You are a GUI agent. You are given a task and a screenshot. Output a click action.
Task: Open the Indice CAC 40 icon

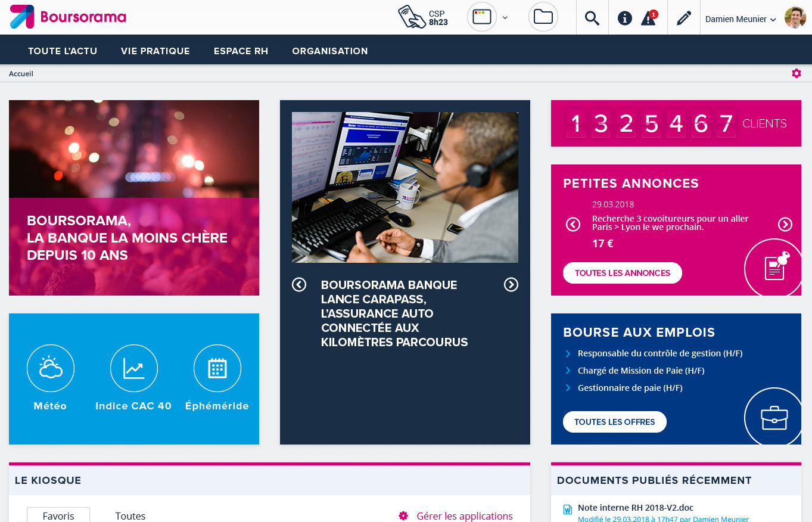coord(134,368)
